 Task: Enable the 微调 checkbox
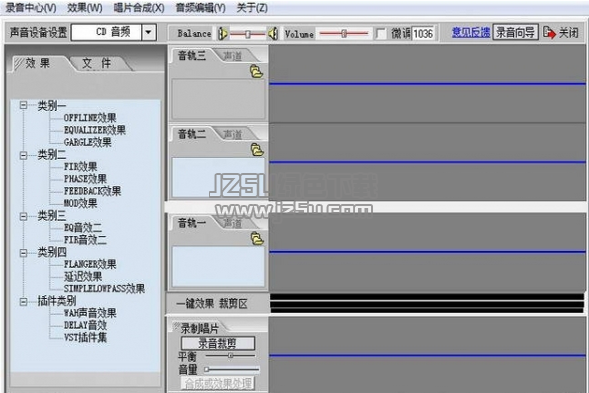point(381,34)
